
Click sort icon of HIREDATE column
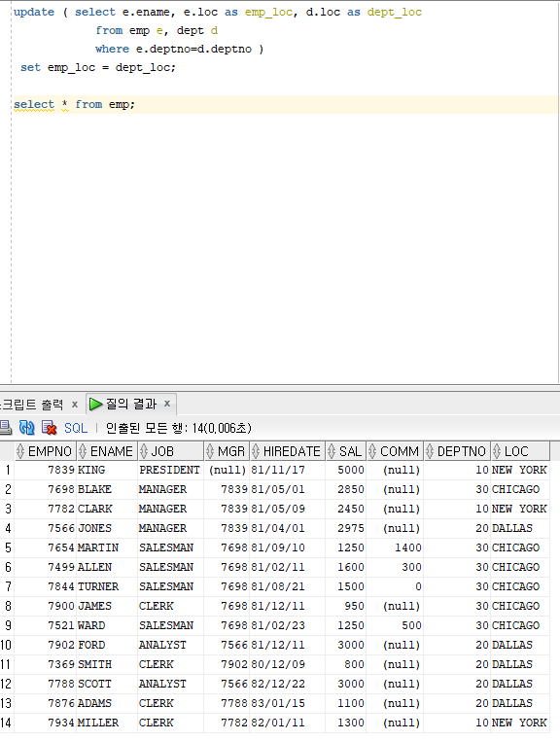coord(256,451)
